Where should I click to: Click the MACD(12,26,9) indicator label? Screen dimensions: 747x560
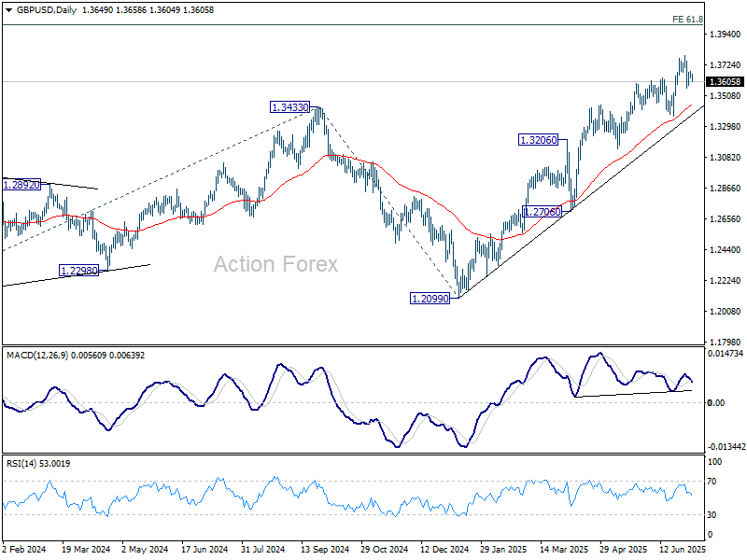[37, 356]
